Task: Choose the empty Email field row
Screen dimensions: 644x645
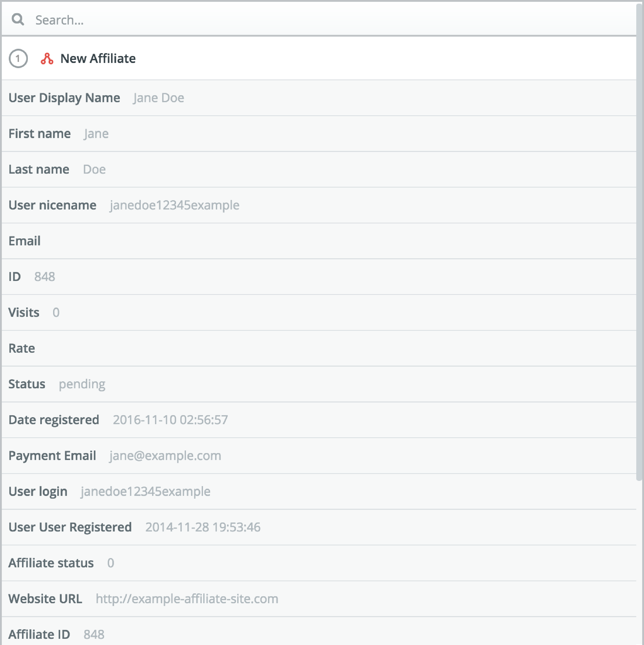Action: [x=319, y=241]
